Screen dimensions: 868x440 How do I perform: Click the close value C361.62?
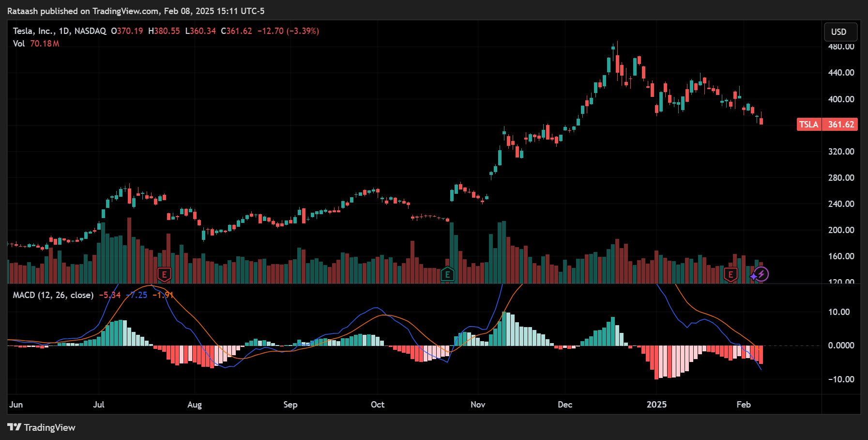[x=236, y=31]
